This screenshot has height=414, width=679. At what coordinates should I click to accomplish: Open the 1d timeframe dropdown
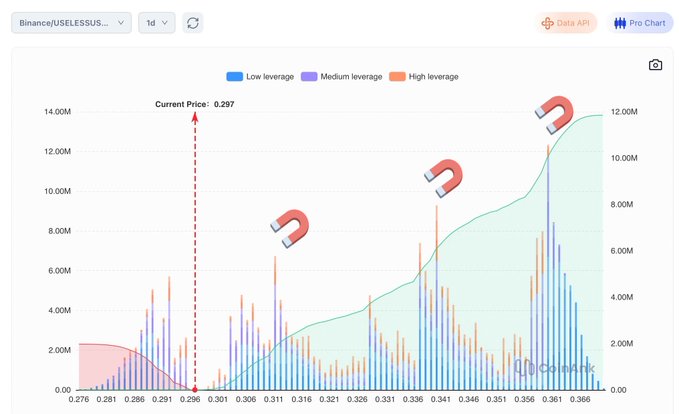coord(157,23)
